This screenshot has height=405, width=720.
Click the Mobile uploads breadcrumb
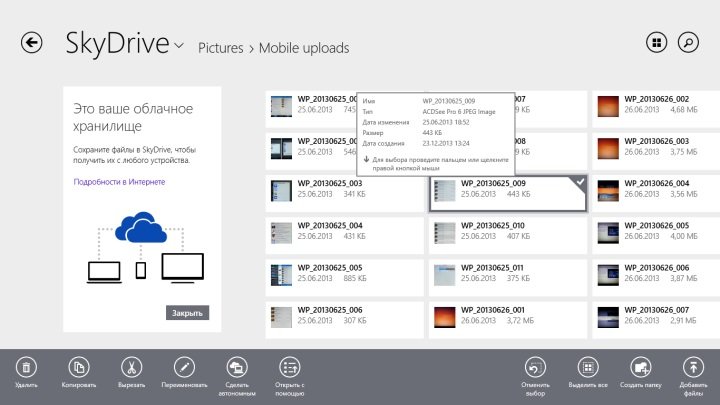point(304,48)
